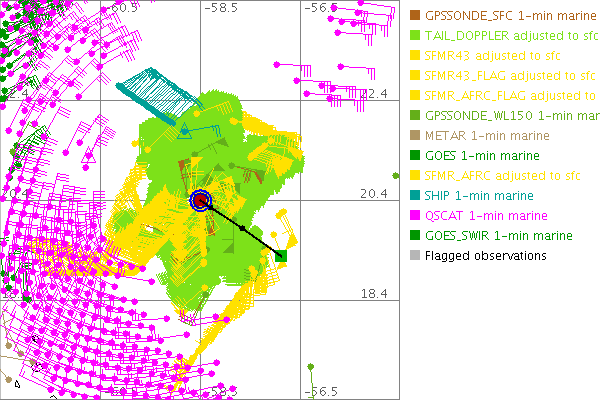Screen dimensions: 600x400
Task: Click the storm center bullseye marker
Action: 200,201
